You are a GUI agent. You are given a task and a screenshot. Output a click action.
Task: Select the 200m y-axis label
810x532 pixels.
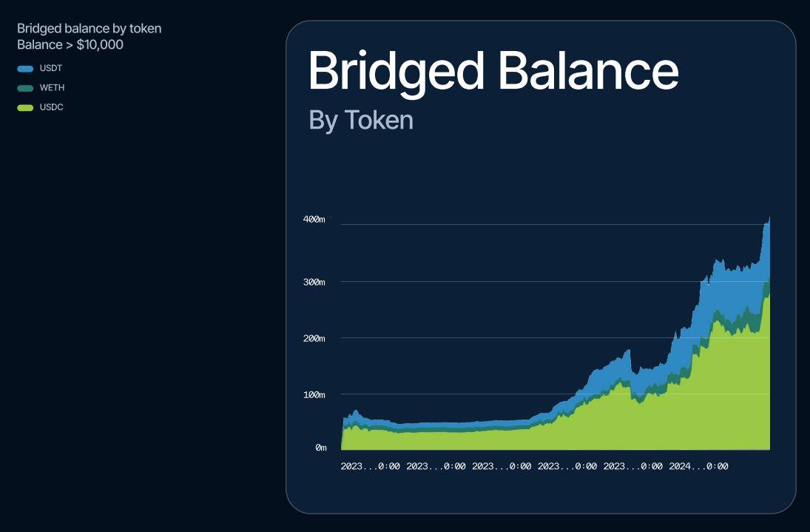(314, 339)
